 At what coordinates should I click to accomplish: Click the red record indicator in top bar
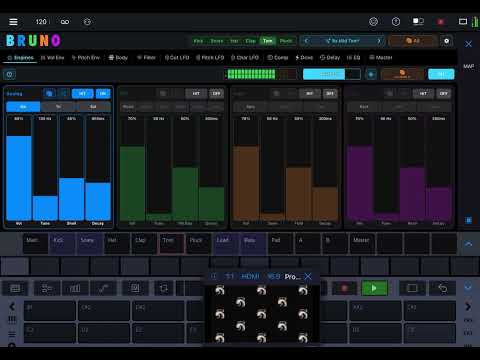441,22
